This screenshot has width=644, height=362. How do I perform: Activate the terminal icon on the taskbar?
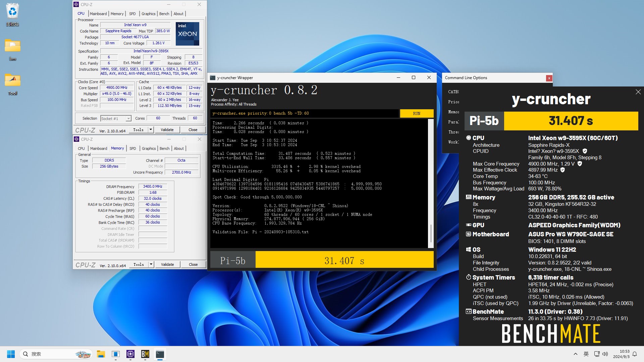pyautogui.click(x=160, y=354)
